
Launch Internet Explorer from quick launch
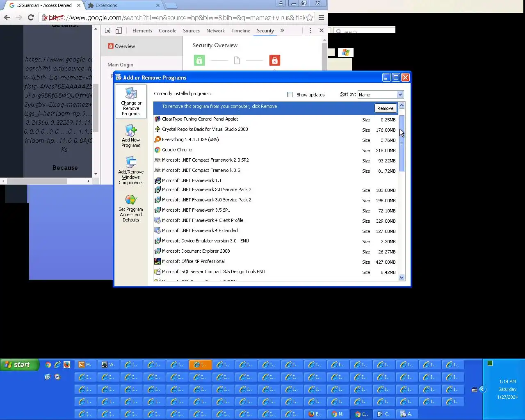click(x=57, y=365)
